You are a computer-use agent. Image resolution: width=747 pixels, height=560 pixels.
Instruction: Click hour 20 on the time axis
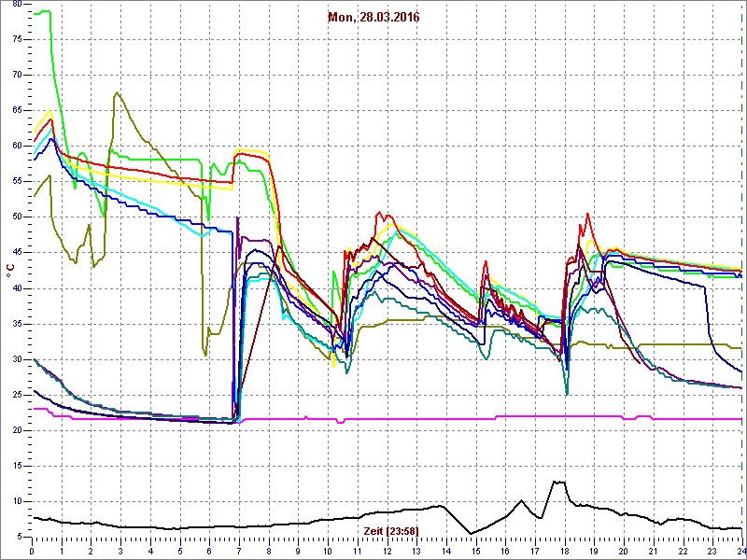624,551
